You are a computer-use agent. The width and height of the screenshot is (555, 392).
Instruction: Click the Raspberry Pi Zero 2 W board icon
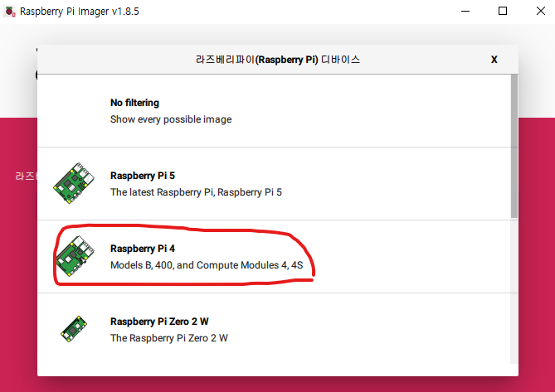coord(74,329)
